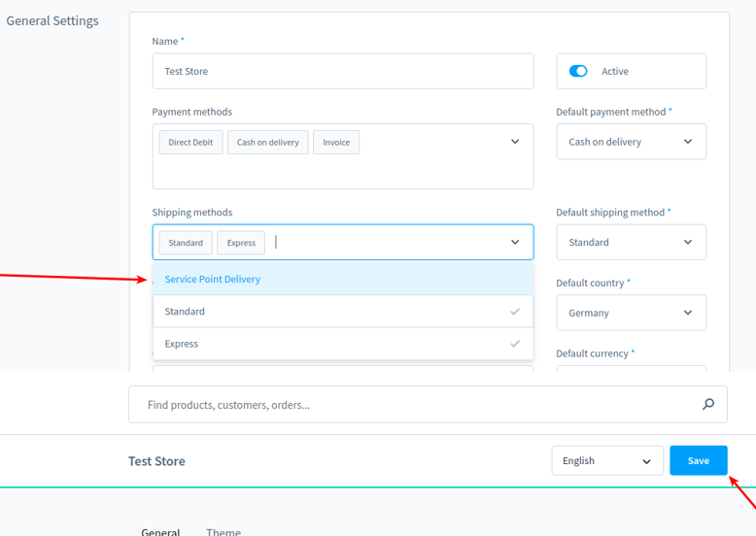Focus the Find products search box

point(428,405)
